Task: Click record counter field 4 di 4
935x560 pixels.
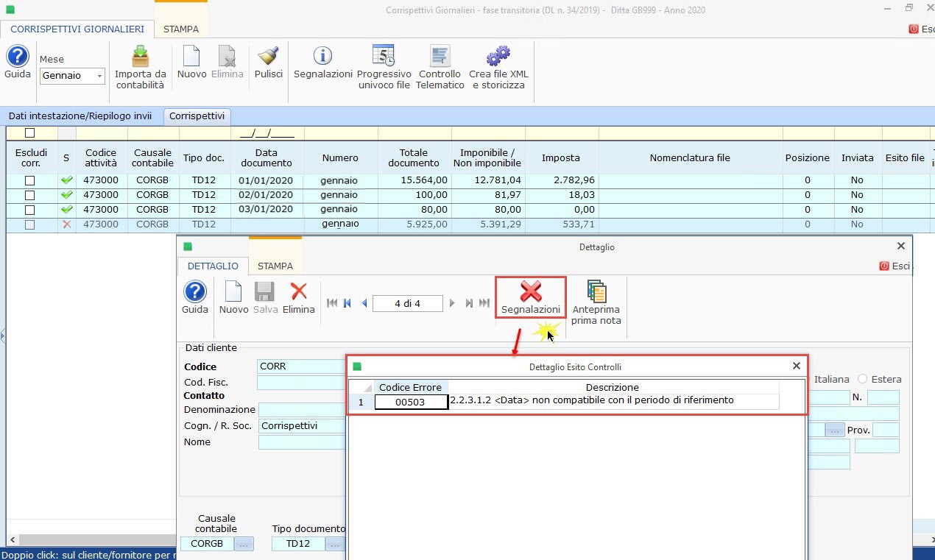Action: pyautogui.click(x=408, y=303)
